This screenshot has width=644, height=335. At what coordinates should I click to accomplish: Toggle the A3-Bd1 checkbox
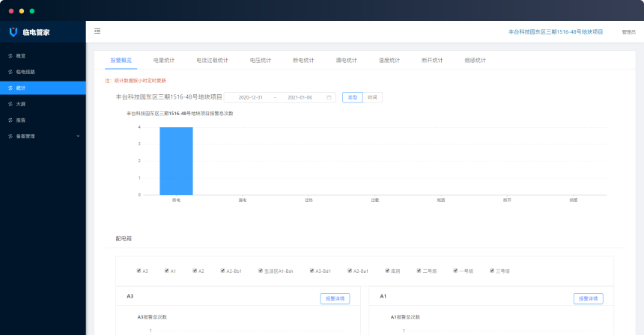click(x=312, y=271)
